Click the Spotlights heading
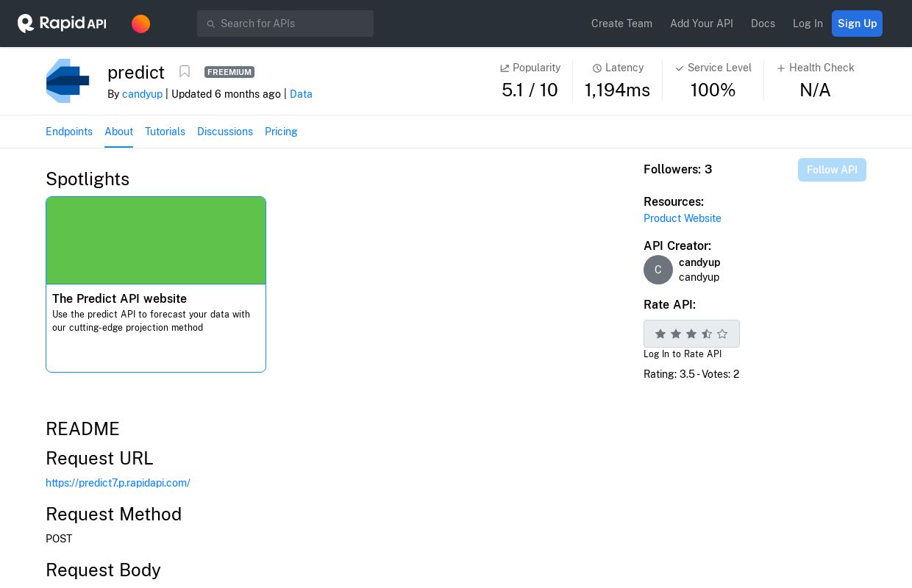Image resolution: width=912 pixels, height=588 pixels. coord(88,179)
